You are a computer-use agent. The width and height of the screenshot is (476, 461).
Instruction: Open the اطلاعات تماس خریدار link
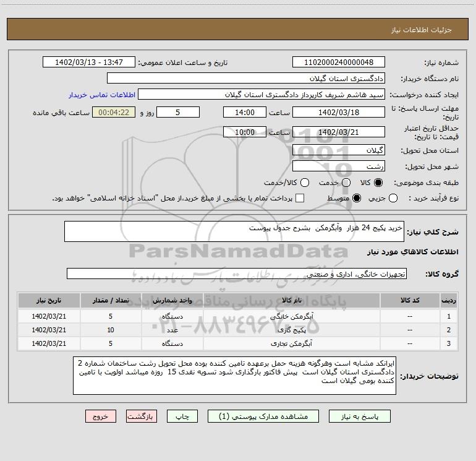[x=102, y=95]
